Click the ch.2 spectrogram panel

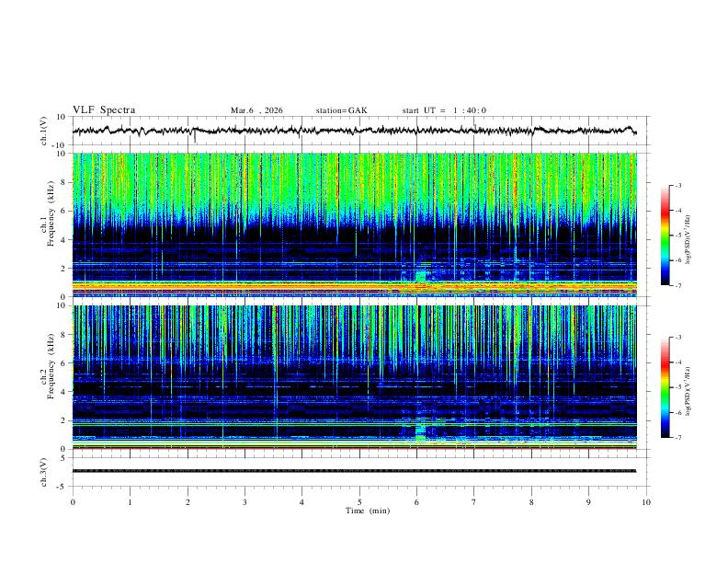click(x=355, y=377)
